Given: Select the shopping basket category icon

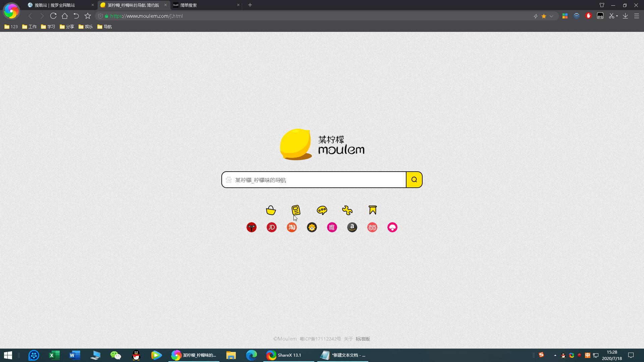Looking at the screenshot, I should [x=271, y=210].
